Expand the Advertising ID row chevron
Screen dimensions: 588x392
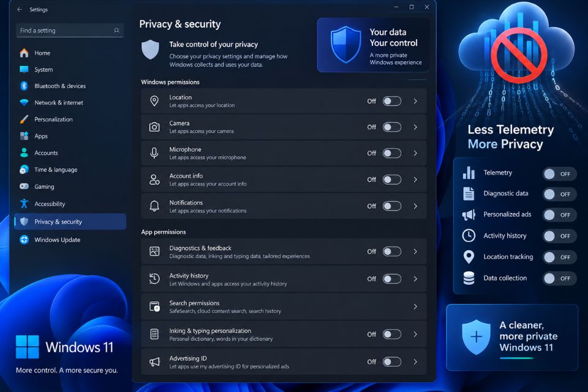pos(415,361)
